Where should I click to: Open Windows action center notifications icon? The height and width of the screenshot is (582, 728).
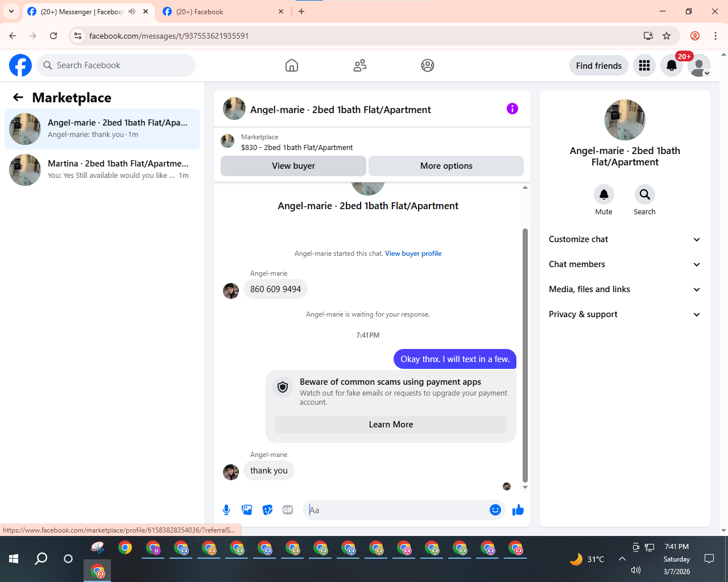(x=709, y=559)
